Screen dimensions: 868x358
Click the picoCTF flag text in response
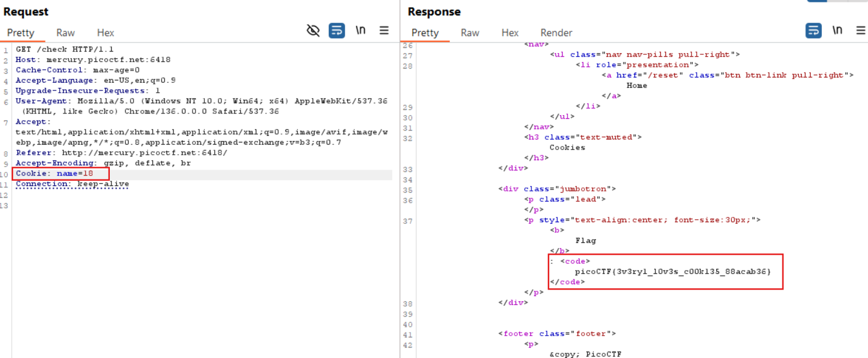tap(673, 272)
